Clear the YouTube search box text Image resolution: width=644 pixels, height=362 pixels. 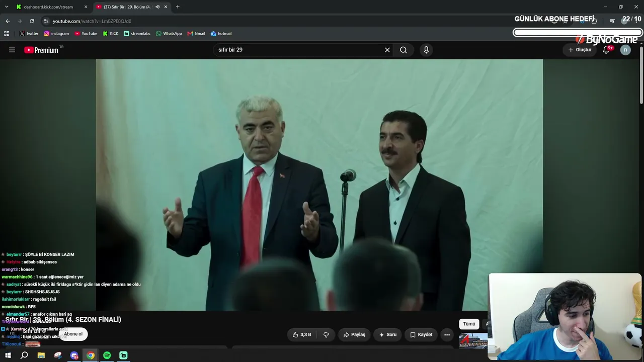387,50
